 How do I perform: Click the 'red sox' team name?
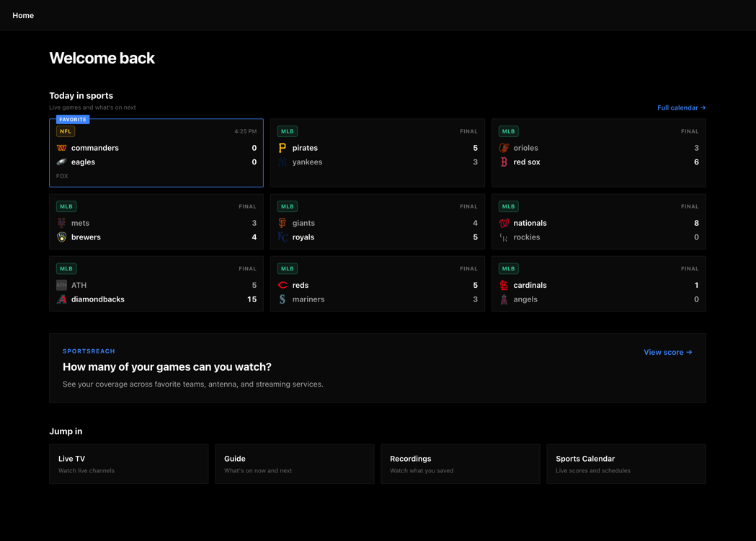coord(527,162)
